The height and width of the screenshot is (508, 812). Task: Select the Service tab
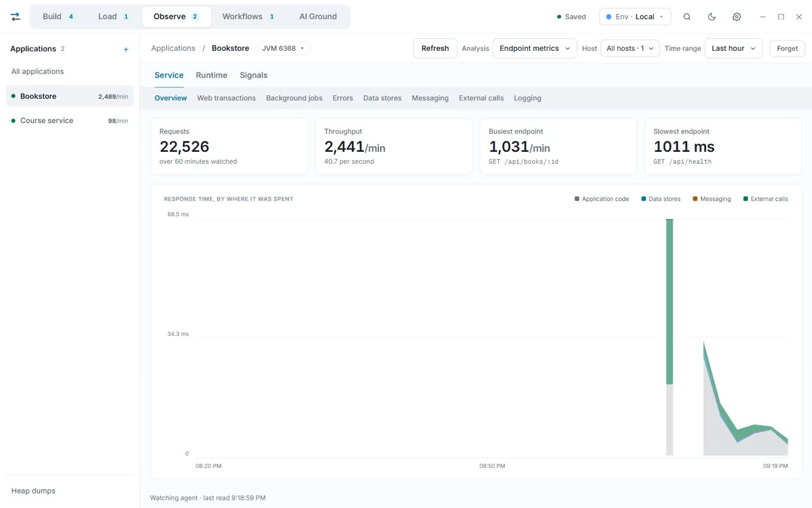169,75
